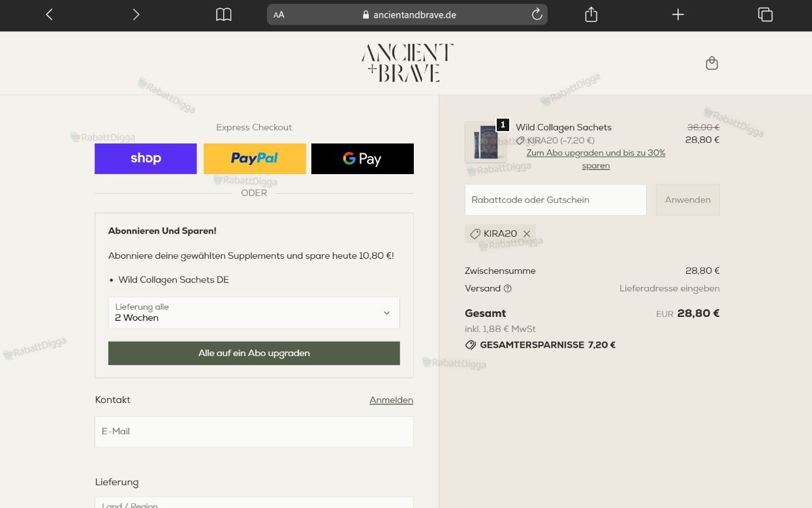This screenshot has height=508, width=812.
Task: Add a new tab with plus icon
Action: point(678,14)
